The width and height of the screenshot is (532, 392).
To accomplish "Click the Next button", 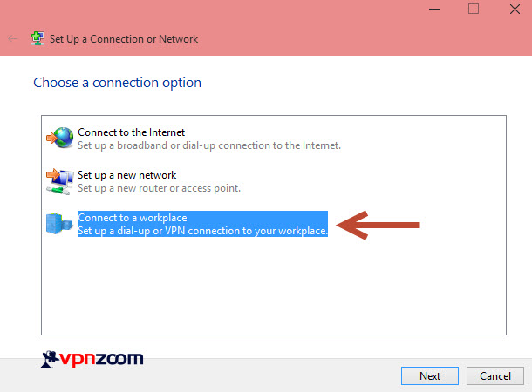I will click(x=430, y=375).
